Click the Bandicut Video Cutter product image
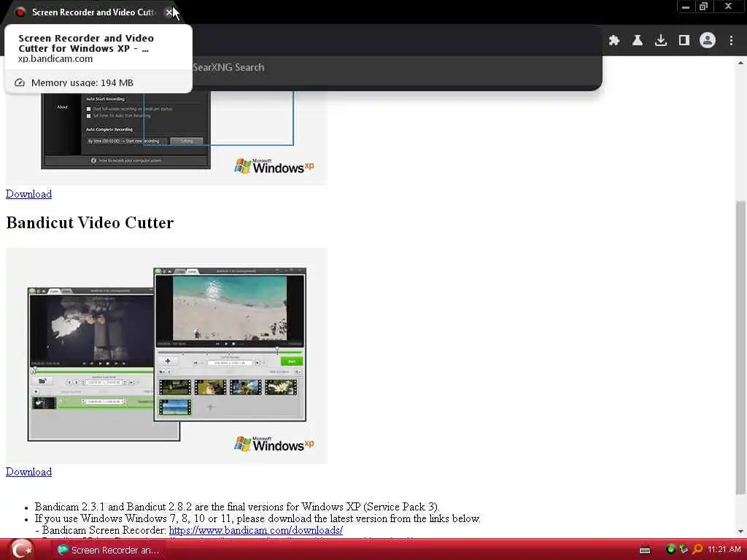Screen dimensions: 747x560 pyautogui.click(x=166, y=355)
